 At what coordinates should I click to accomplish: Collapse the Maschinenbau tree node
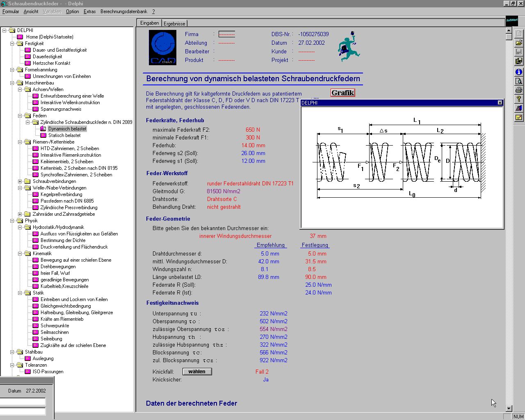tap(12, 83)
